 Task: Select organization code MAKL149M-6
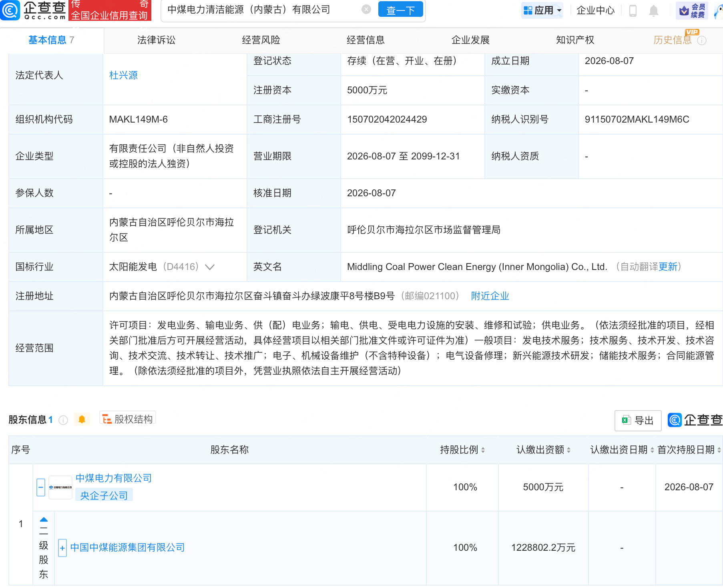tap(139, 119)
